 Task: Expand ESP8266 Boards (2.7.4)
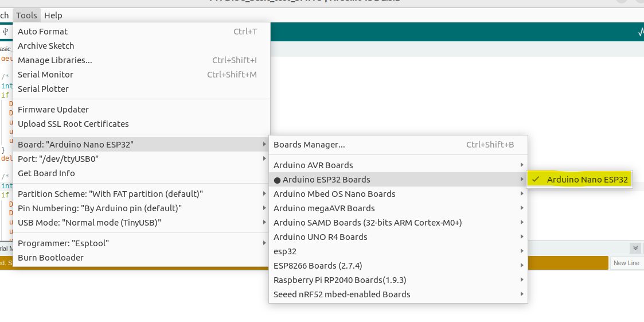pyautogui.click(x=398, y=266)
